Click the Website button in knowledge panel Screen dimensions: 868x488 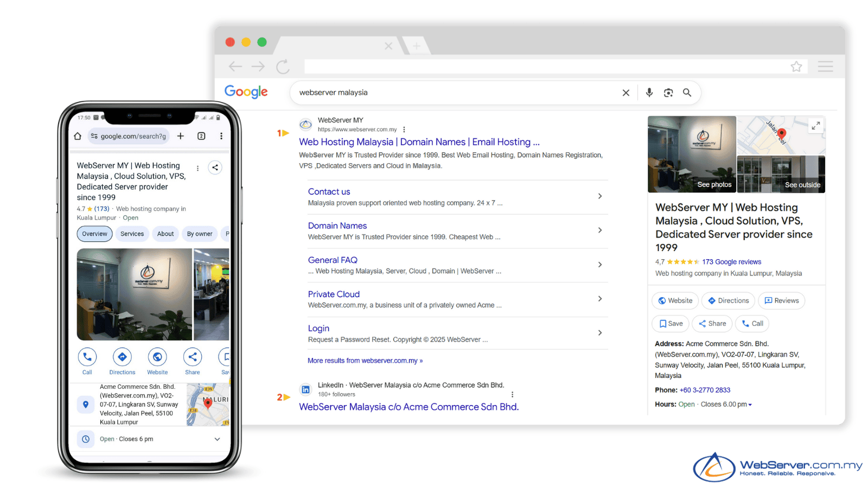(675, 301)
